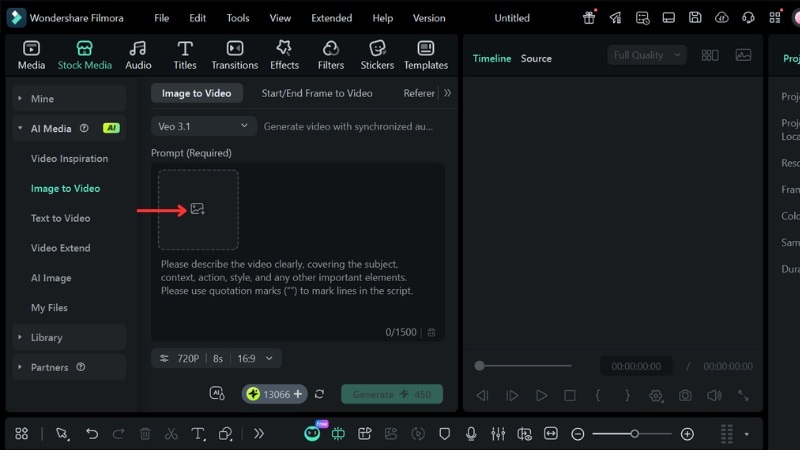Open the Templates panel
The width and height of the screenshot is (800, 450).
tap(426, 55)
